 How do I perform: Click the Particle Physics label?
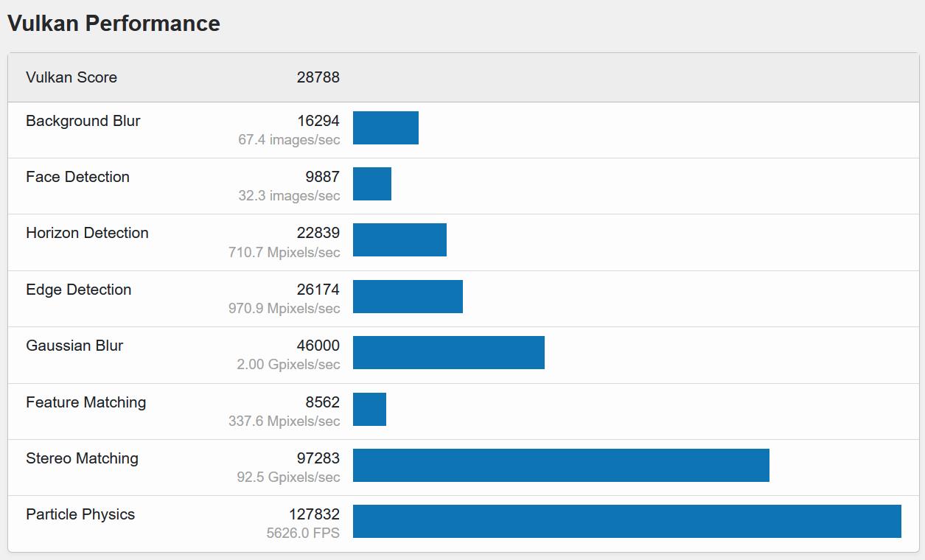coord(80,514)
